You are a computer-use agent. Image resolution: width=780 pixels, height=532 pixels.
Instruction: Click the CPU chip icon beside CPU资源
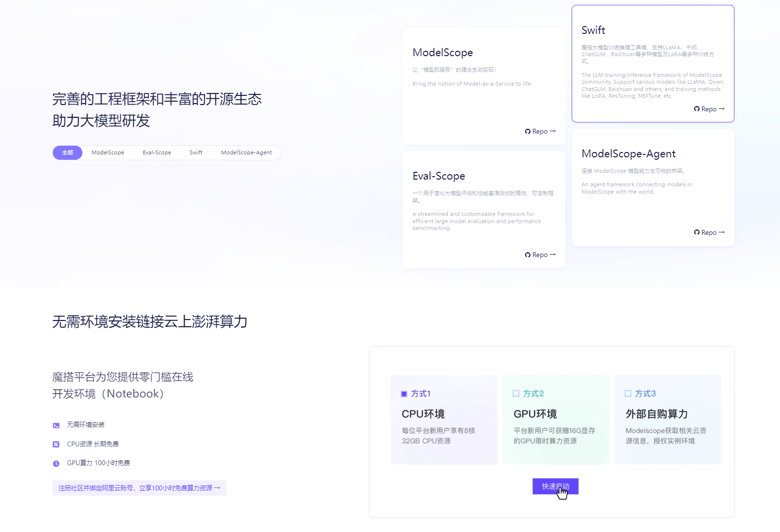click(56, 444)
